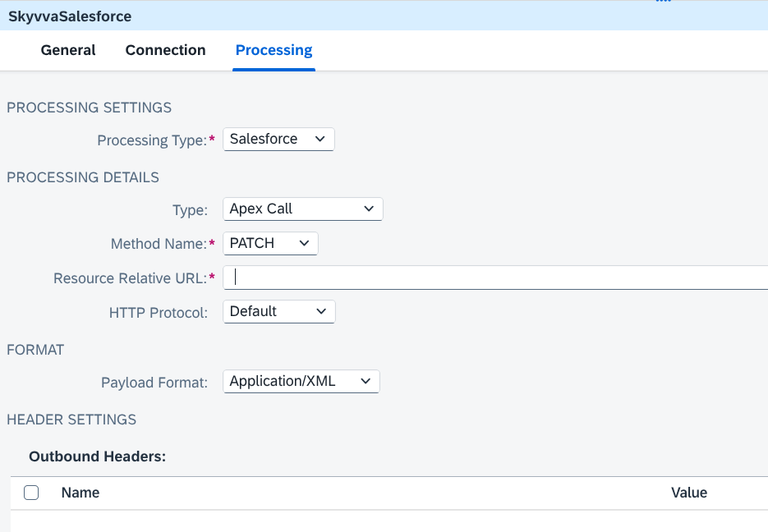Viewport: 768px width, 532px height.
Task: Click the Outbound Headers label
Action: (98, 456)
